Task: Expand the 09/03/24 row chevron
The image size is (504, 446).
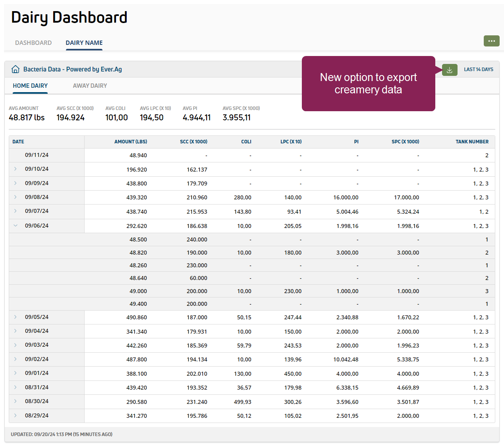Action: 15,345
